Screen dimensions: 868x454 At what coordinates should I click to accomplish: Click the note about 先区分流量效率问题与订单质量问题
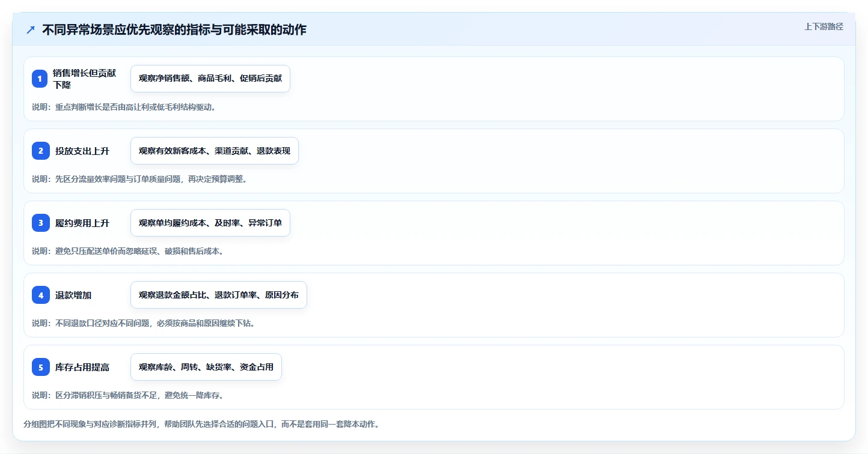[139, 179]
